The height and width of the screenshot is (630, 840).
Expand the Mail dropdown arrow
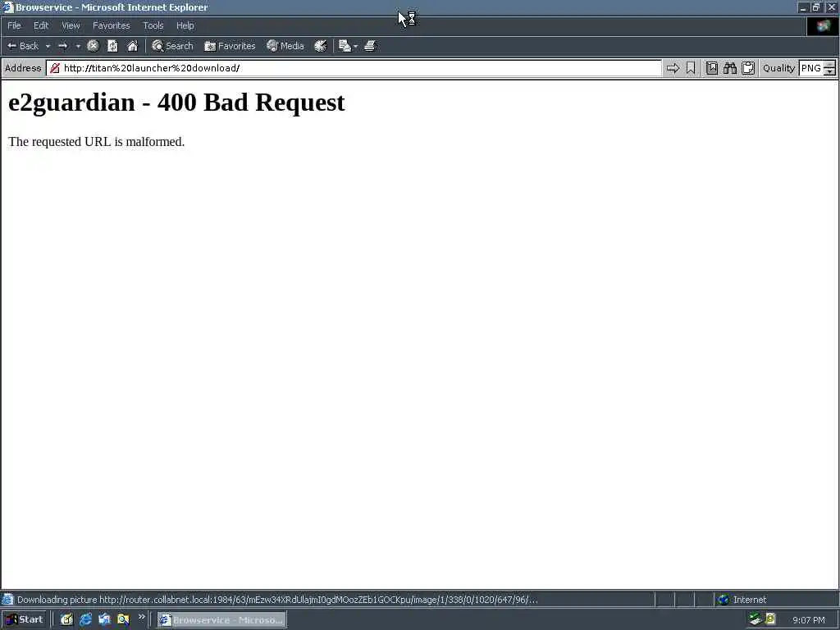[356, 47]
